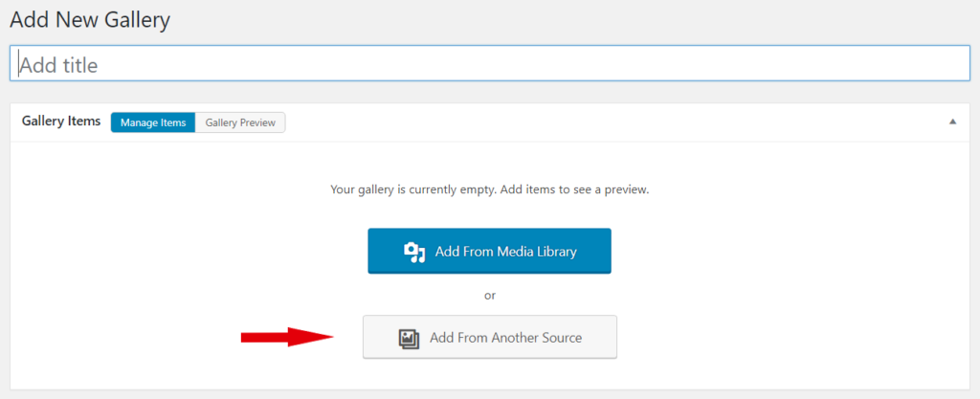Click the 'Another Source' label on the gray button
Viewport: 980px width, 399px height.
536,338
